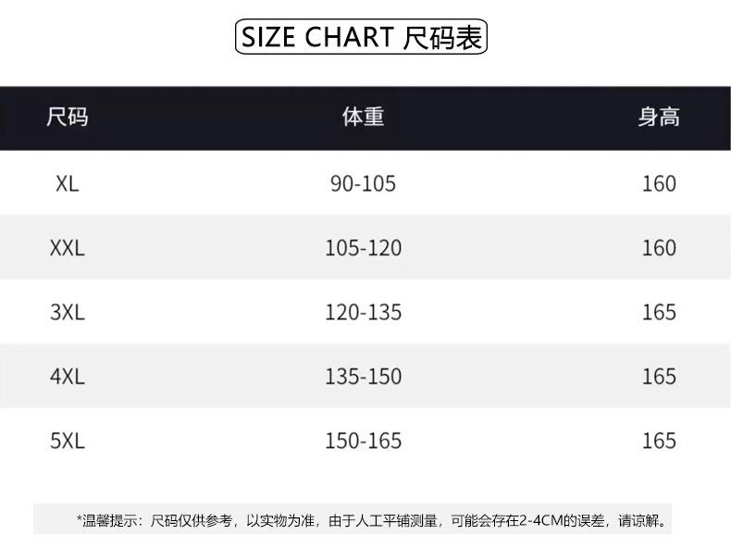Click the SIZE CHART 尺码表 title

pos(361,38)
